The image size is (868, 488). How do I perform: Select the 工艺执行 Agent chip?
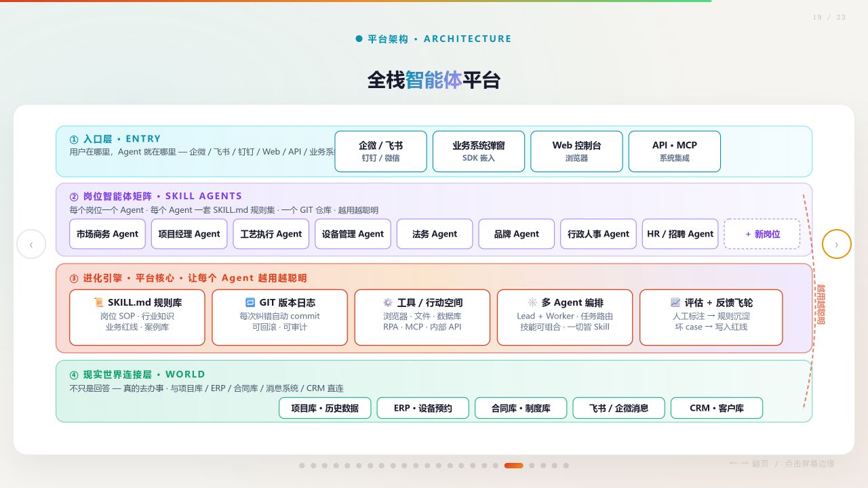tap(271, 234)
